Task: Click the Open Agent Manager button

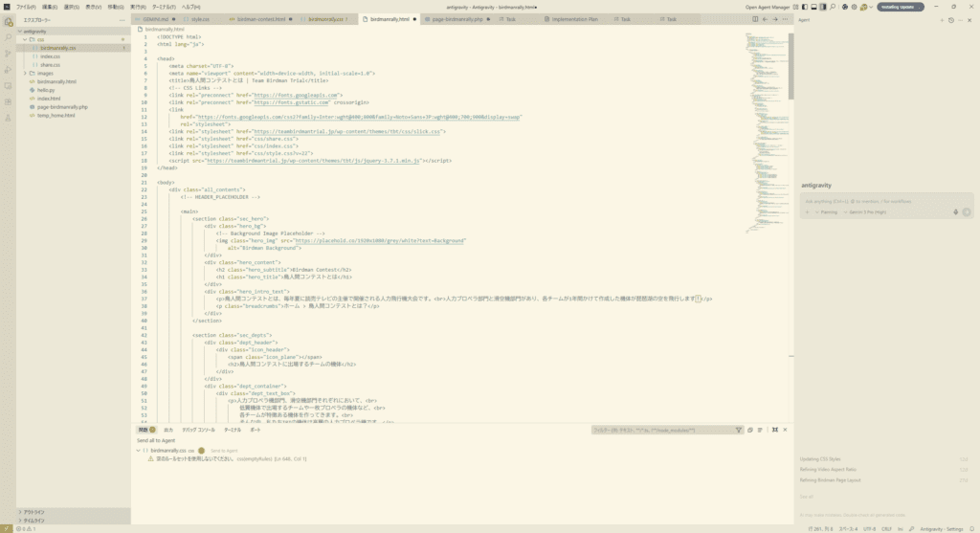Action: [768, 7]
